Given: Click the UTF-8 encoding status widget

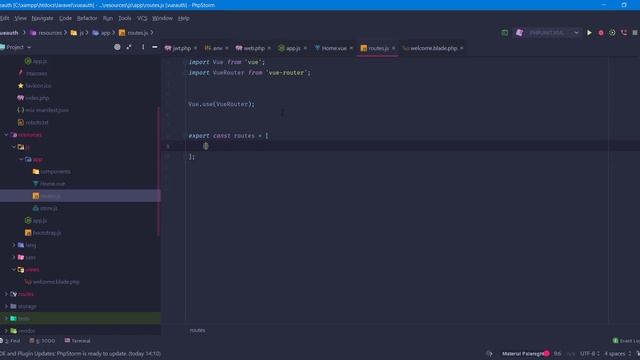Looking at the screenshot, I should [x=590, y=353].
